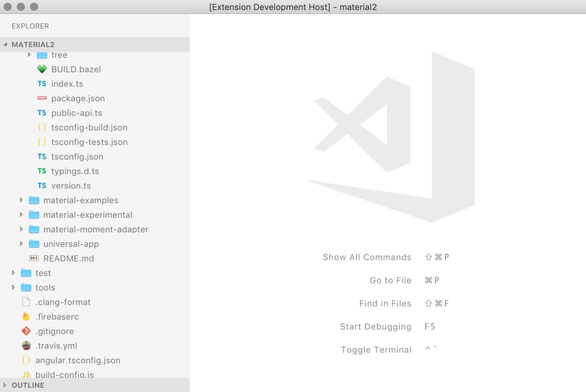Click the green TS icon beside typings.d.ts
The height and width of the screenshot is (392, 586).
pos(42,171)
